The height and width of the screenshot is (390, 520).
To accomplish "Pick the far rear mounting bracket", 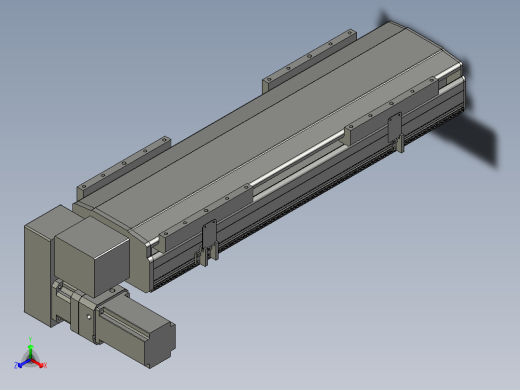I will coord(309,60).
